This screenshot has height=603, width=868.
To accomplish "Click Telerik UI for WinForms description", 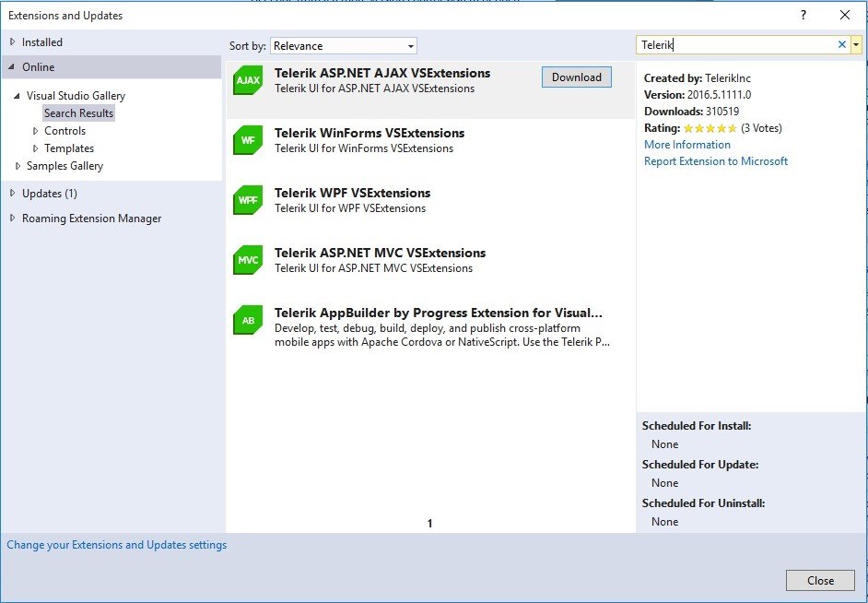I will (364, 148).
